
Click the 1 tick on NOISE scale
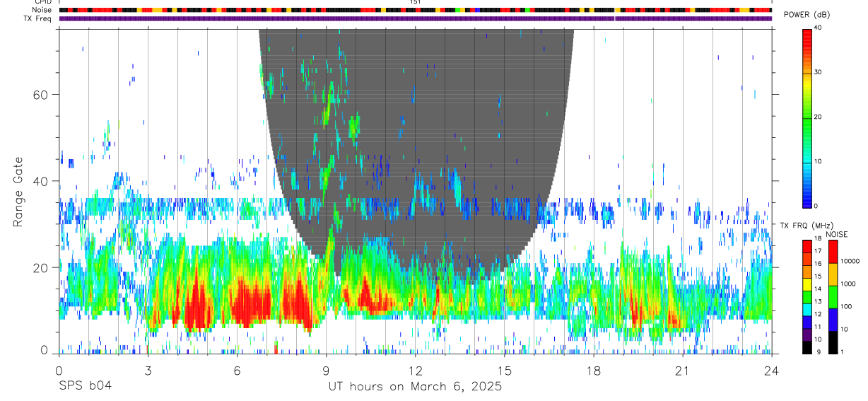(x=843, y=351)
